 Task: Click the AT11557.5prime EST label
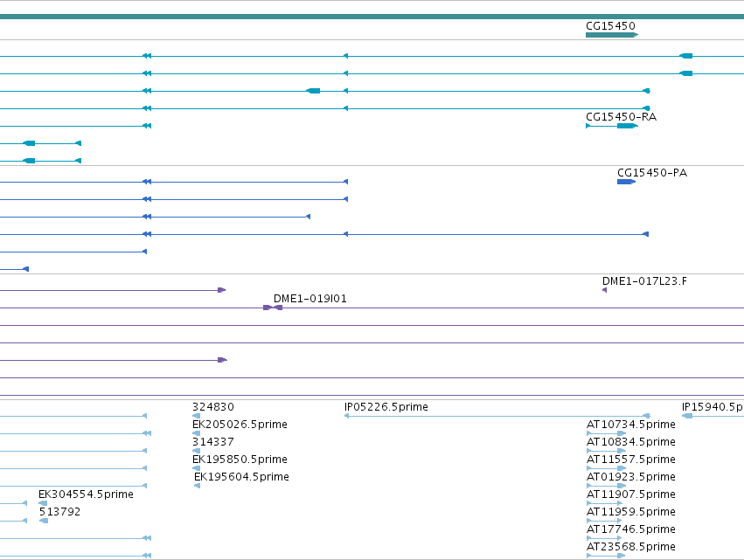coord(631,460)
